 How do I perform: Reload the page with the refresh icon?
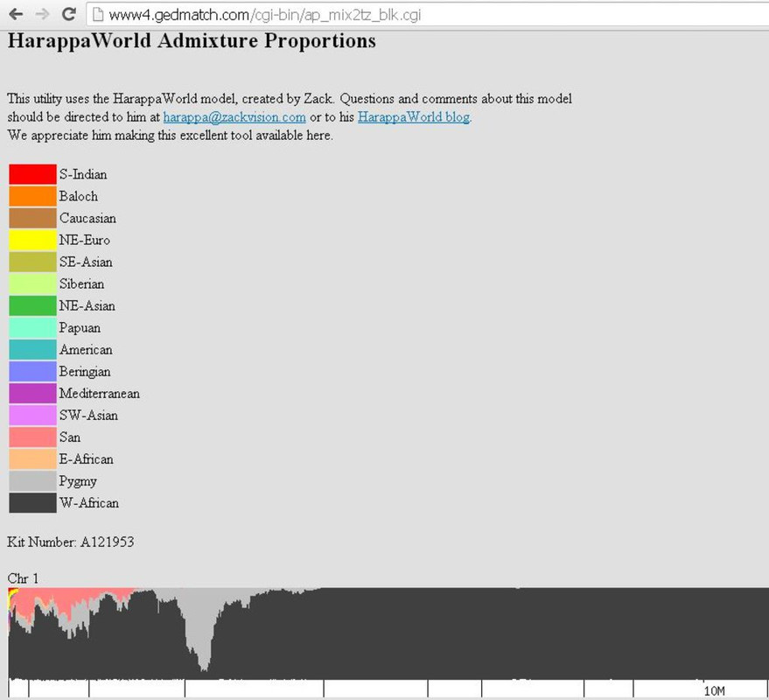pos(68,14)
